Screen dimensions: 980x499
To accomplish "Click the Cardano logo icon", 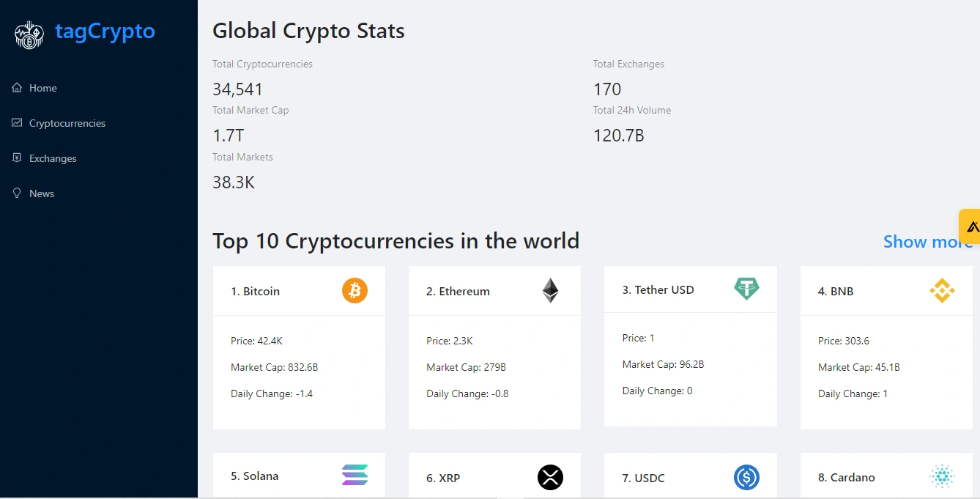I will pyautogui.click(x=942, y=476).
